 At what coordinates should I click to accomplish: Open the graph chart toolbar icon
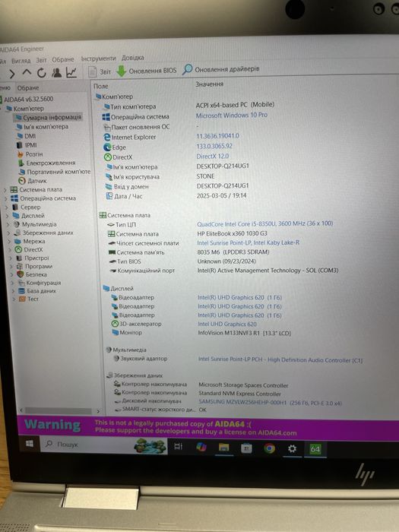click(71, 72)
